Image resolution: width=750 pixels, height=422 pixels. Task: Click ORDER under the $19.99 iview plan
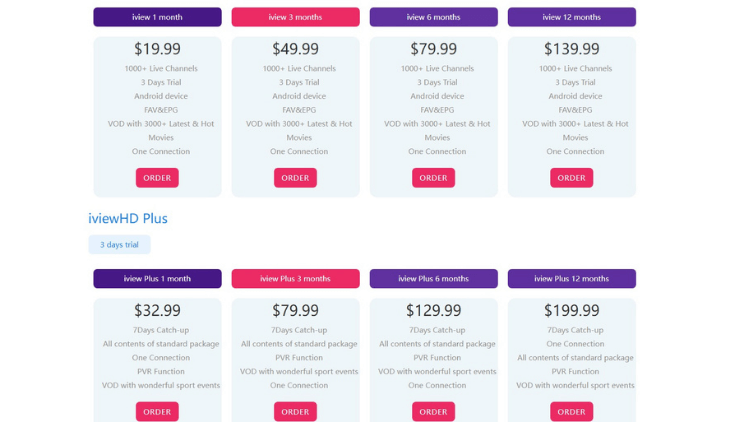tap(157, 178)
